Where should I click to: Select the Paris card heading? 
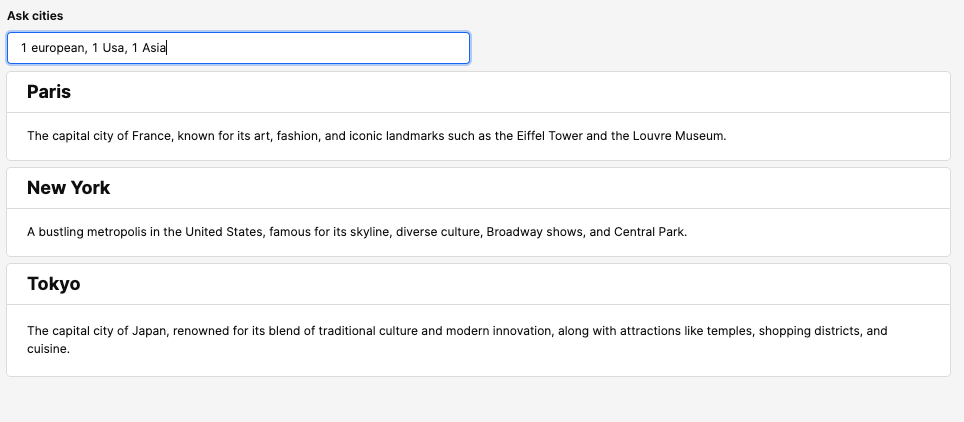click(x=49, y=92)
